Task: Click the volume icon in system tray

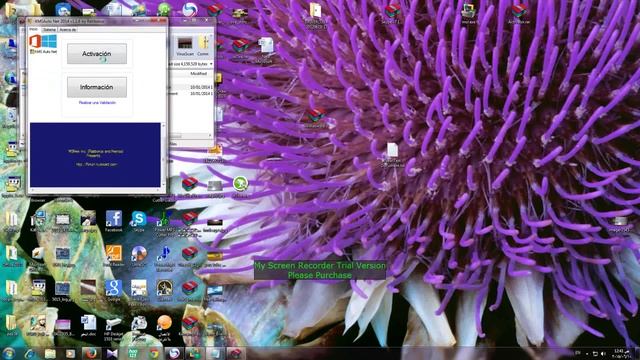Action: (x=603, y=353)
